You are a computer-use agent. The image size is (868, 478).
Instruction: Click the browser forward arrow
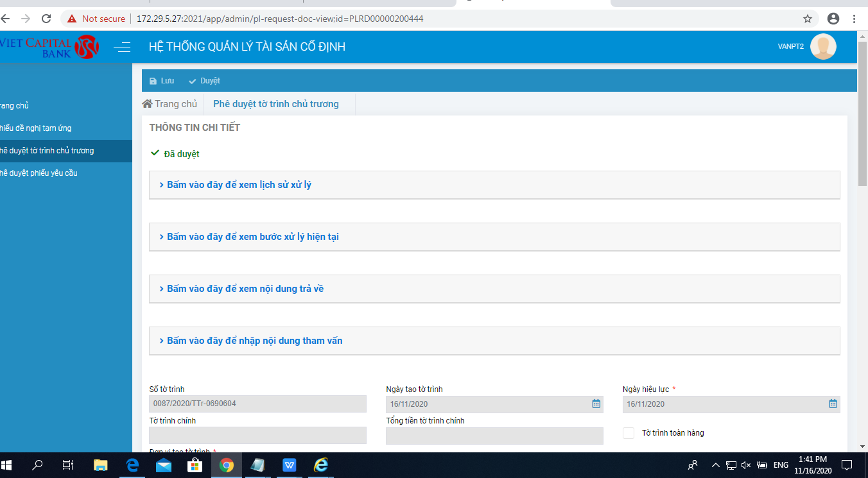[x=26, y=19]
